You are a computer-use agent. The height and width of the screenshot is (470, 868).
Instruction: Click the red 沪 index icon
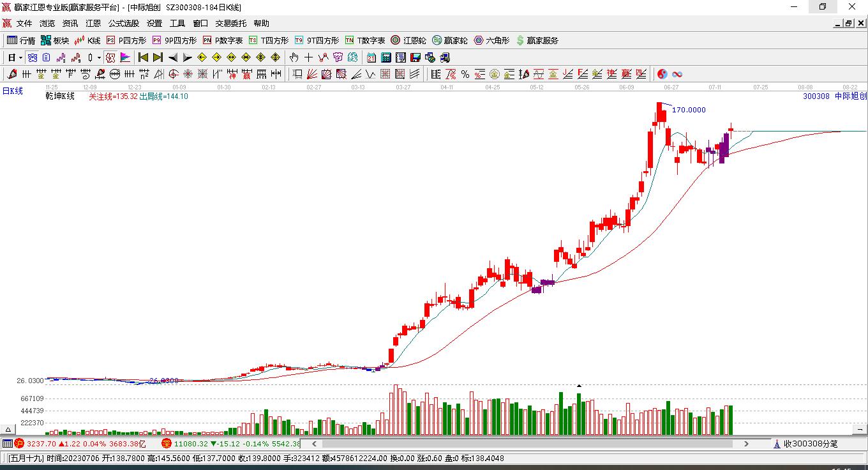click(19, 443)
